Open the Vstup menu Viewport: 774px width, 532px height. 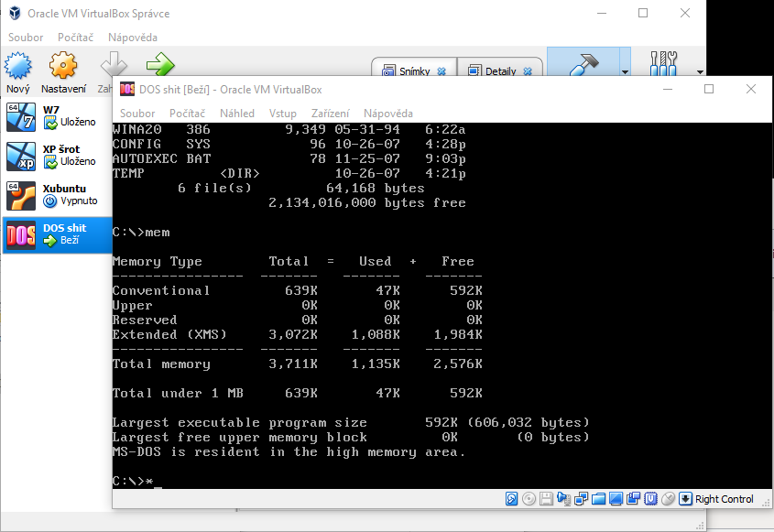tap(282, 114)
